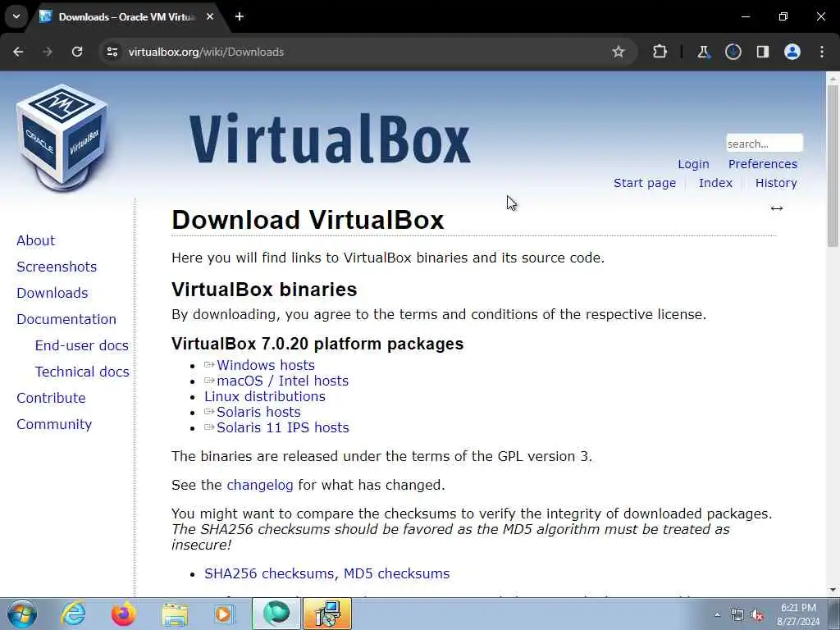Screen dimensions: 840x630
Task: Download the macOS / Intel hosts package
Action: coord(282,381)
